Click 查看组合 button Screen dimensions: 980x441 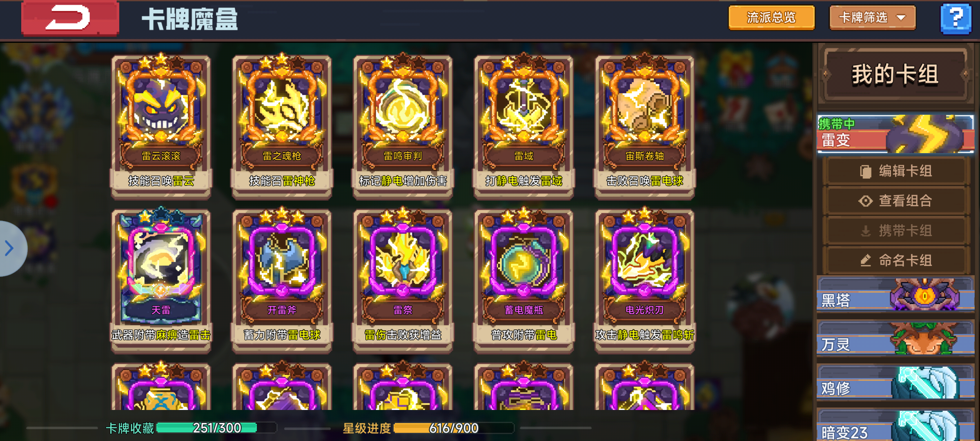pyautogui.click(x=895, y=201)
